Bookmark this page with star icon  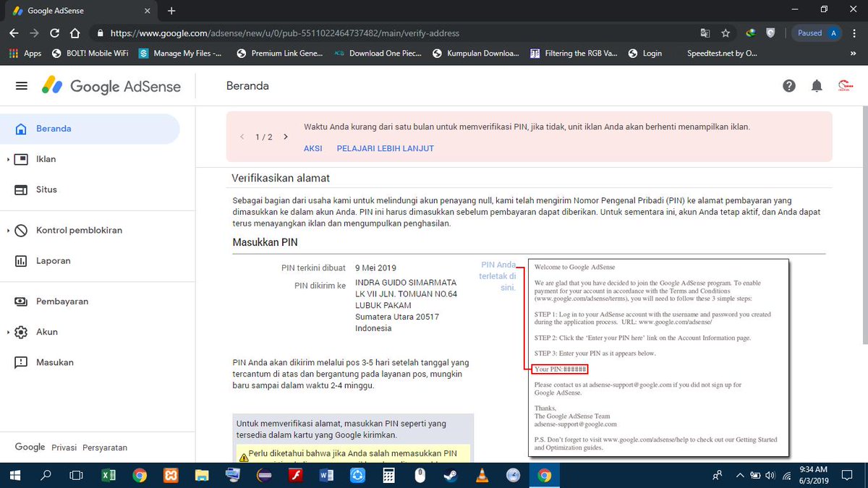pyautogui.click(x=726, y=33)
